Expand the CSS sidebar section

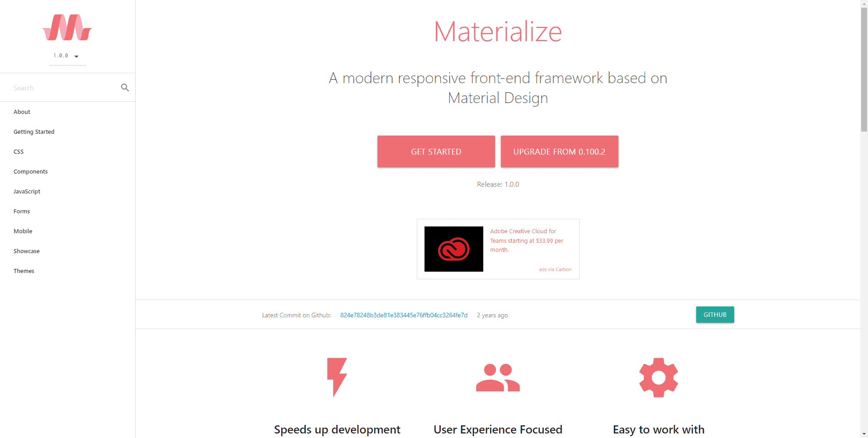click(67, 151)
